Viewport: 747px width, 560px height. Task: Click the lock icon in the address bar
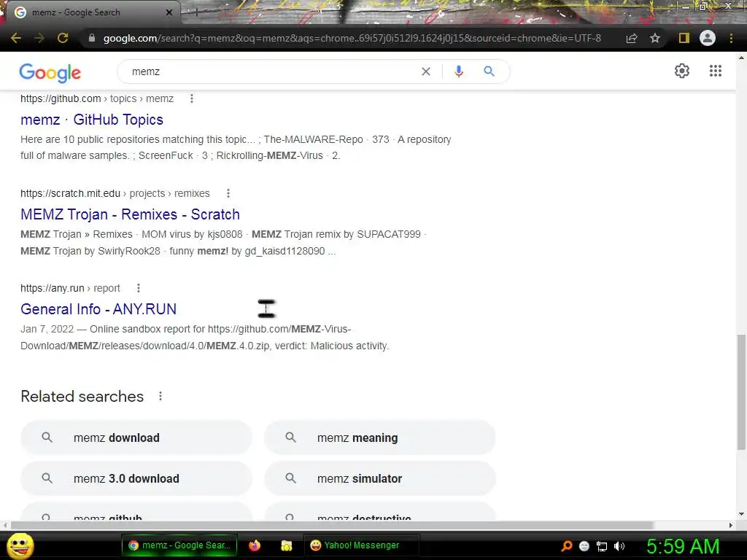[92, 38]
